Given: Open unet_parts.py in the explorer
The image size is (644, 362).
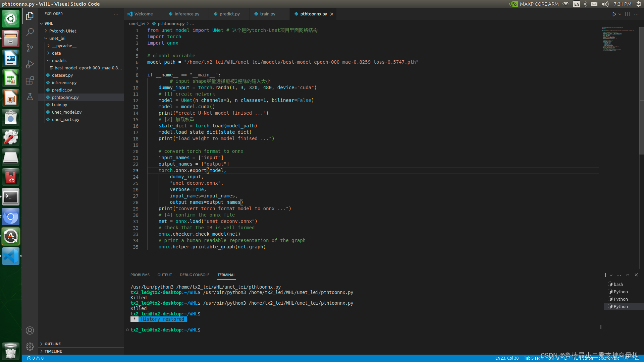Looking at the screenshot, I should click(80, 119).
